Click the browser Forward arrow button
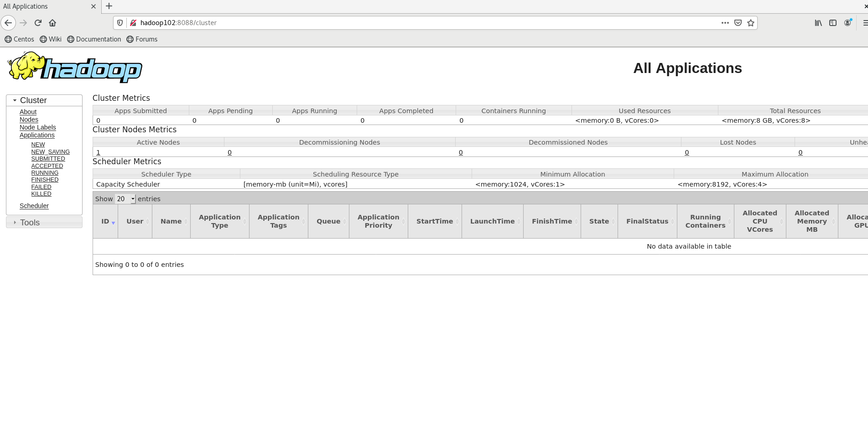The height and width of the screenshot is (422, 868). coord(23,23)
